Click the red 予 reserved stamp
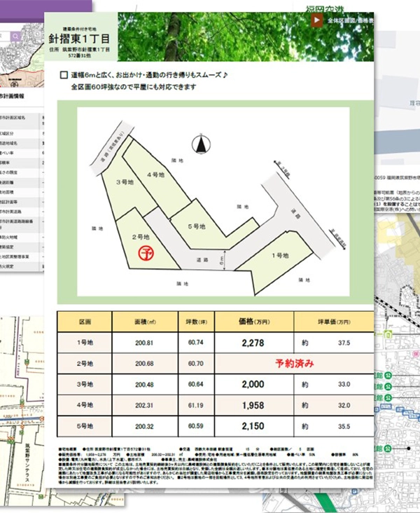 [146, 253]
